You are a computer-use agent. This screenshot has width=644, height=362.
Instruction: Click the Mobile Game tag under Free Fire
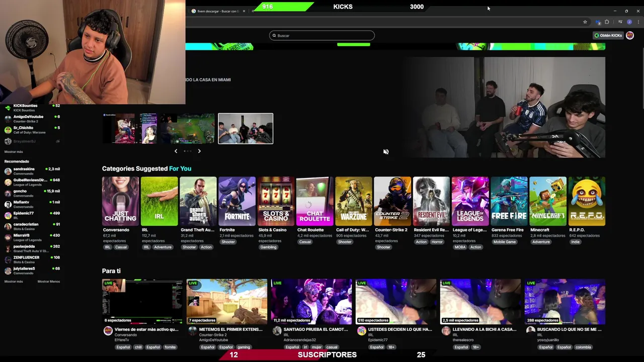point(504,242)
